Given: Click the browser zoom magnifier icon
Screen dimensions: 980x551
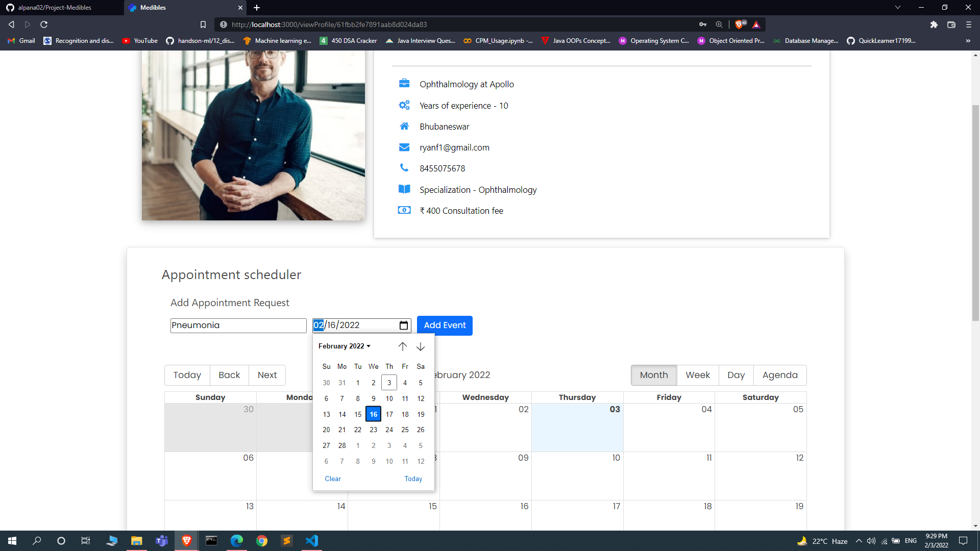Looking at the screenshot, I should coord(719,24).
